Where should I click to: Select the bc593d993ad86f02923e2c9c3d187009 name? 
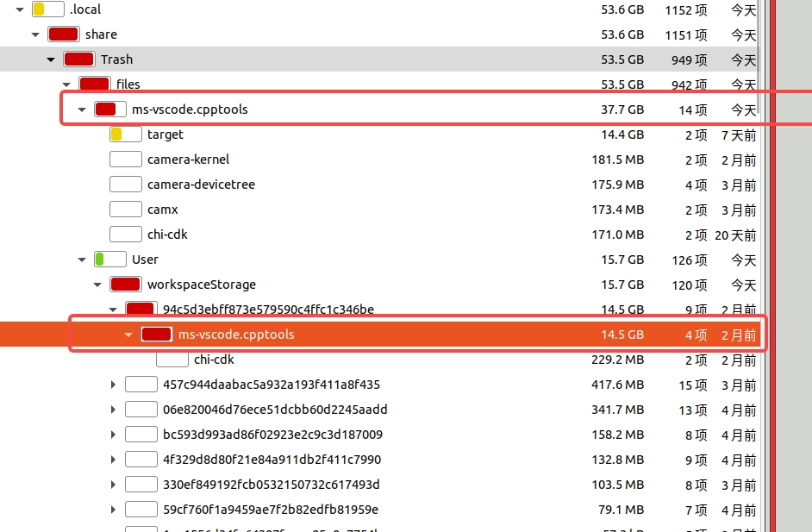pyautogui.click(x=273, y=435)
